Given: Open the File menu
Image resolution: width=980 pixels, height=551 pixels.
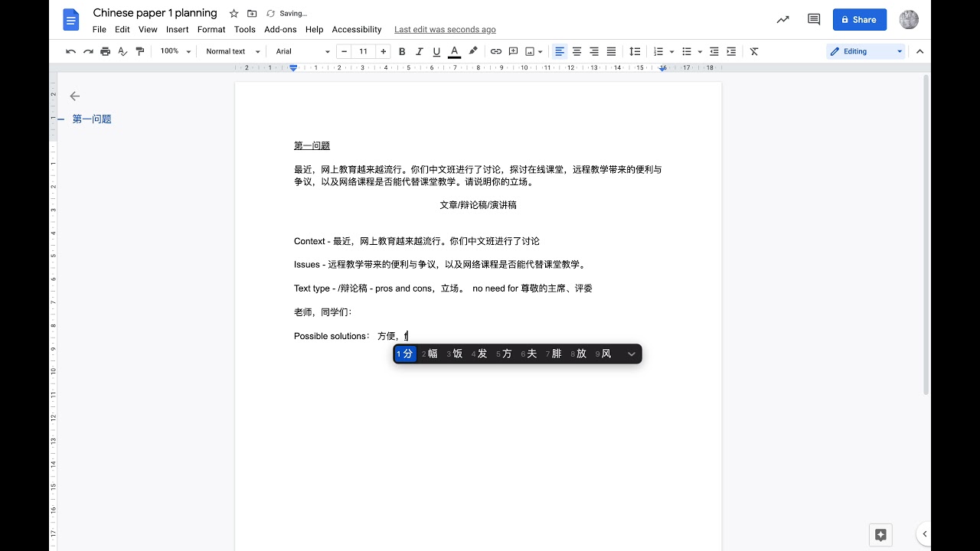Looking at the screenshot, I should (99, 30).
